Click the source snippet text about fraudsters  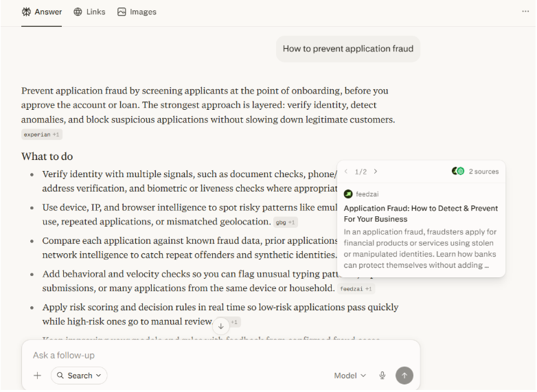click(x=420, y=249)
